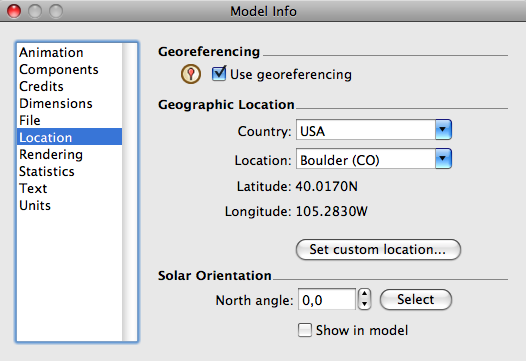The width and height of the screenshot is (526, 361).
Task: Click the georeferencing map pin icon
Action: click(191, 74)
